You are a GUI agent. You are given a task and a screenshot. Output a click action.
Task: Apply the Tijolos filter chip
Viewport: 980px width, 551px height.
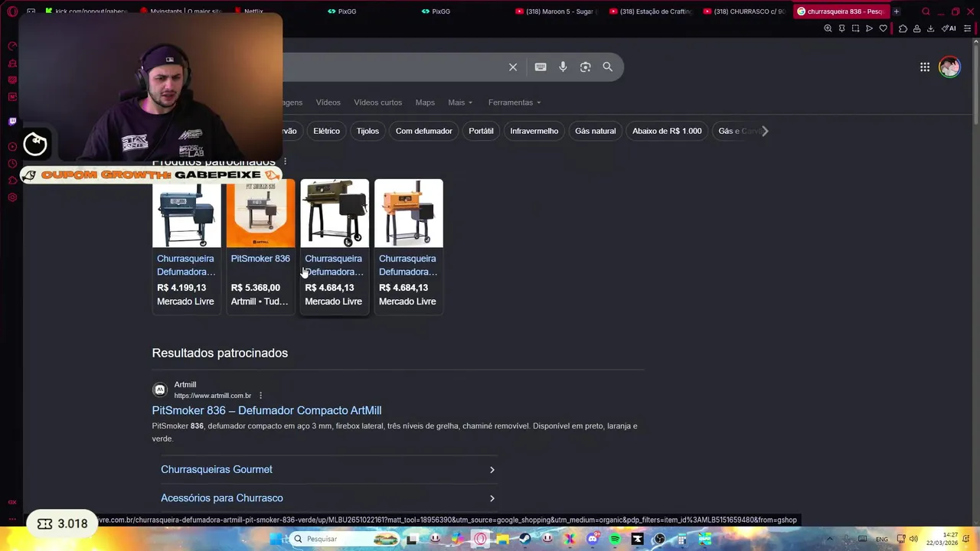tap(367, 131)
